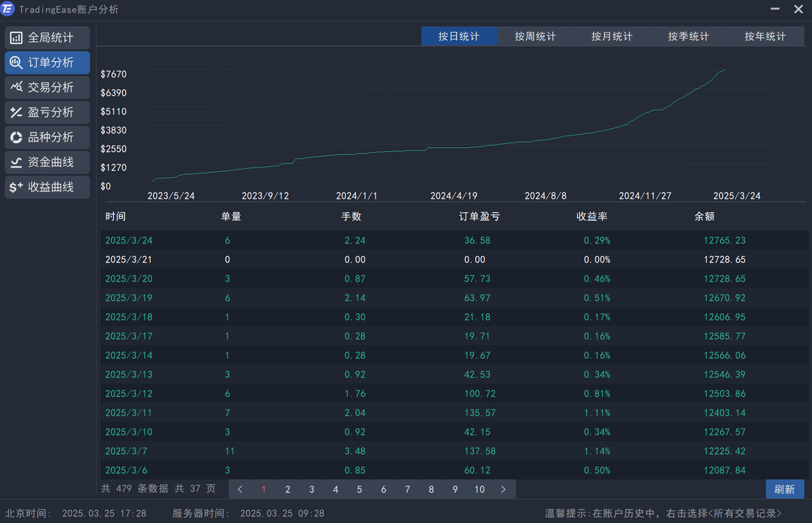812x523 pixels.
Task: Click the order profit (订单盈亏) column header
Action: (x=479, y=216)
